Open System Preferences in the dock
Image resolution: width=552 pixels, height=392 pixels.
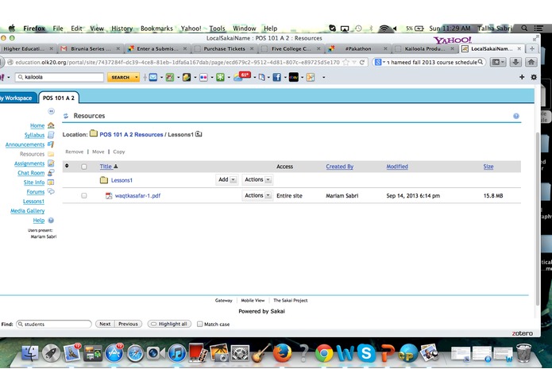pyautogui.click(x=240, y=353)
